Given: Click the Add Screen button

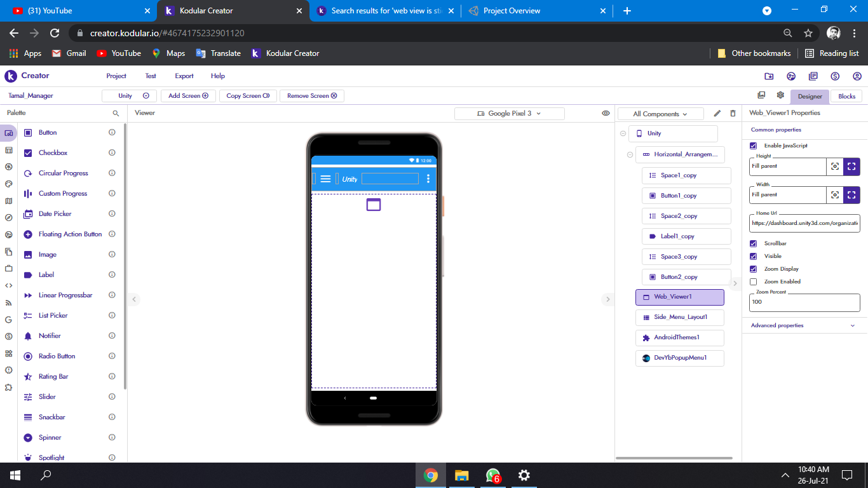Looking at the screenshot, I should coord(188,96).
